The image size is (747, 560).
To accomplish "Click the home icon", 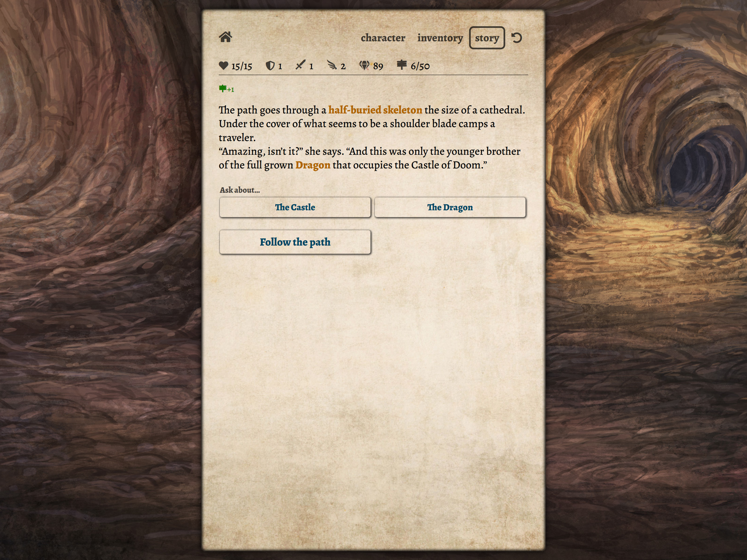I will [225, 37].
